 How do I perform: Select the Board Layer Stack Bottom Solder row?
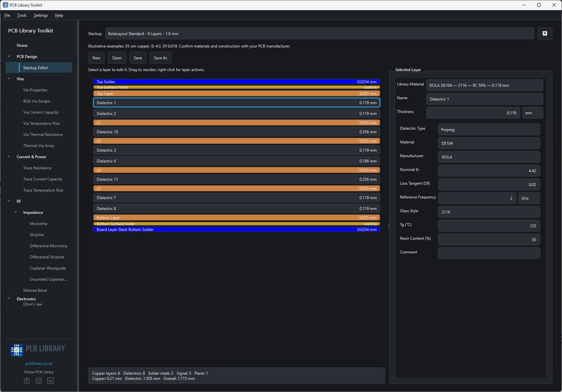click(236, 230)
